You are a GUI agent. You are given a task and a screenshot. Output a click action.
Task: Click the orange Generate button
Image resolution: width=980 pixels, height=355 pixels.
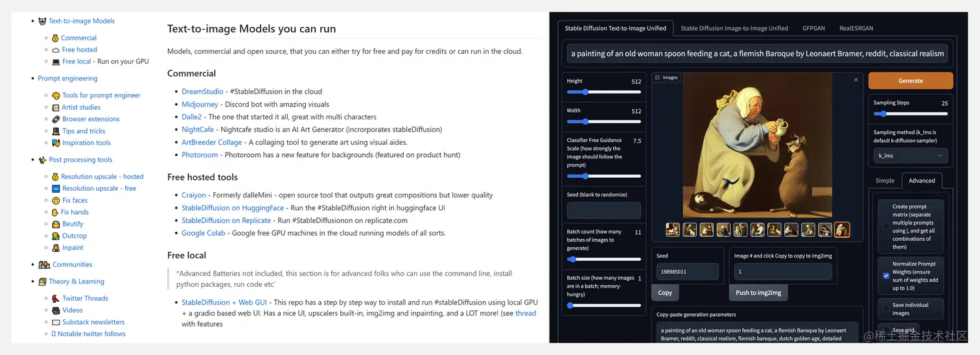coord(911,80)
